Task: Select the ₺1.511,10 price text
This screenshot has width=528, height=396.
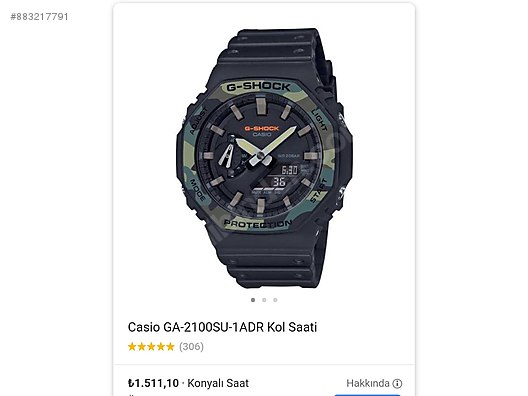Action: [153, 383]
